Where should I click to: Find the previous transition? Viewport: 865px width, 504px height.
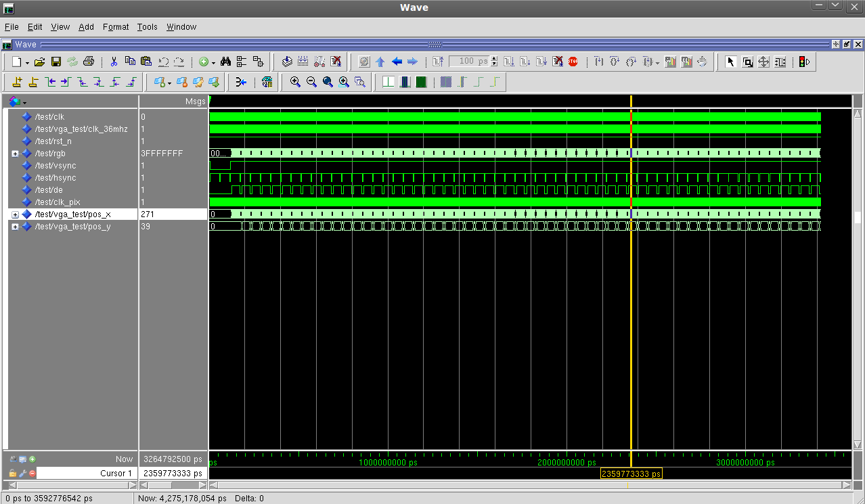51,82
